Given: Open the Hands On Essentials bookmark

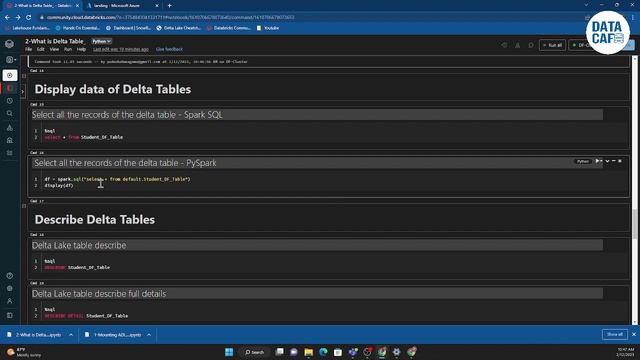Looking at the screenshot, I should tap(78, 28).
